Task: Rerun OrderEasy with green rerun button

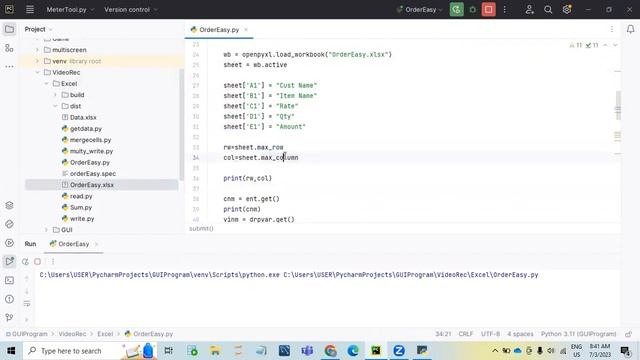Action: click(456, 9)
